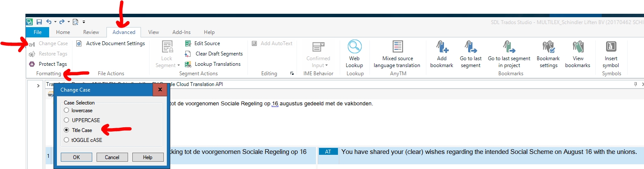Switch to the Review ribbon tab
Screen dimensions: 644x169
tap(91, 32)
